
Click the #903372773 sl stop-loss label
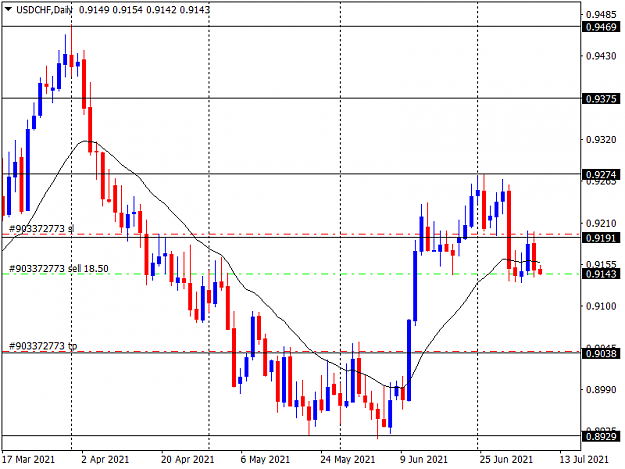point(41,229)
